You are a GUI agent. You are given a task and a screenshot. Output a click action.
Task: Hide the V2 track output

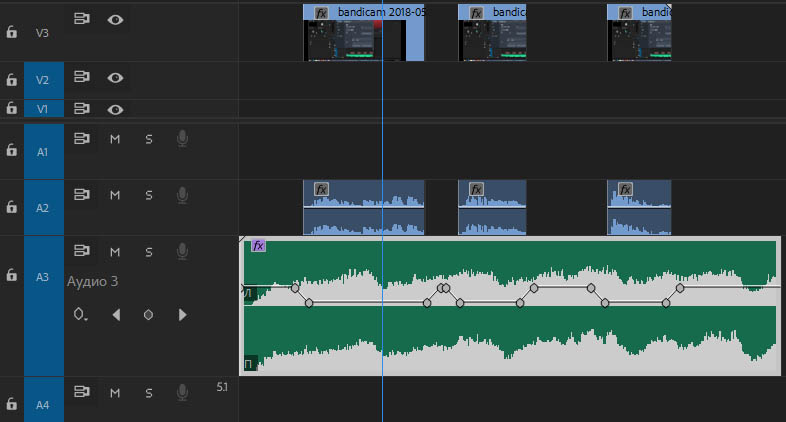[x=115, y=78]
